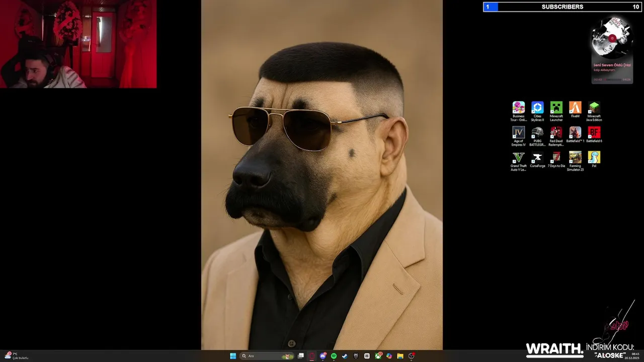Click the Battlefield 1 desktop icon
The height and width of the screenshot is (362, 644).
coord(575,135)
